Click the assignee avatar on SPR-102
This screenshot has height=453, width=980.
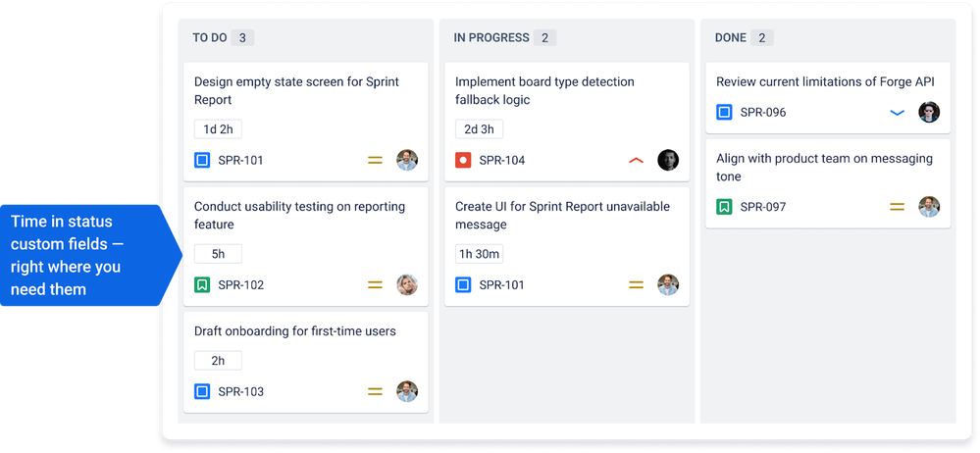point(407,285)
